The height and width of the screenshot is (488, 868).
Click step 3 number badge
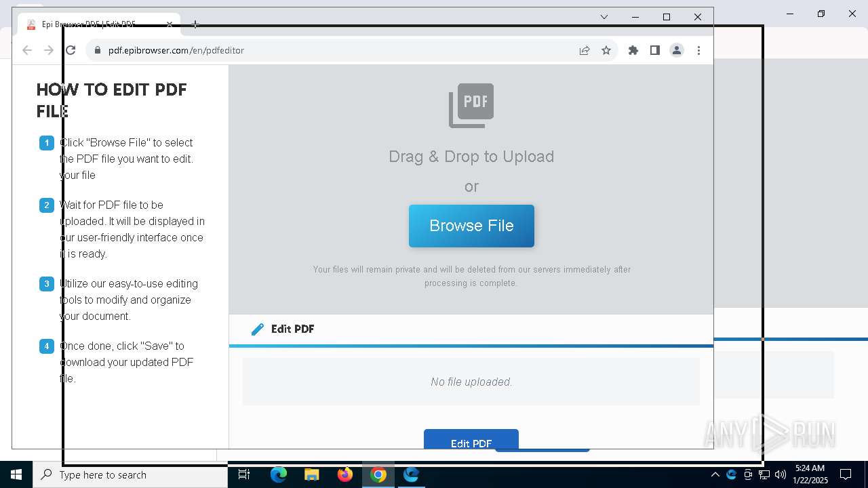47,284
